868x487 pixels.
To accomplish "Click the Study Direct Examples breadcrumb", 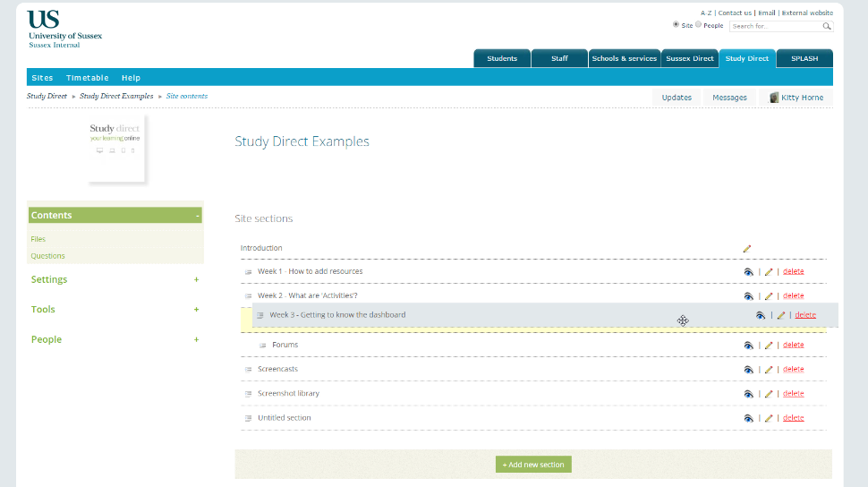I will click(116, 97).
